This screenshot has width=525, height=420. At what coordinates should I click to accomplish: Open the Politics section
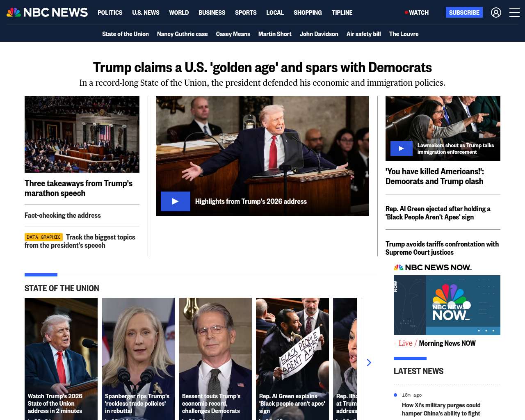pos(110,13)
